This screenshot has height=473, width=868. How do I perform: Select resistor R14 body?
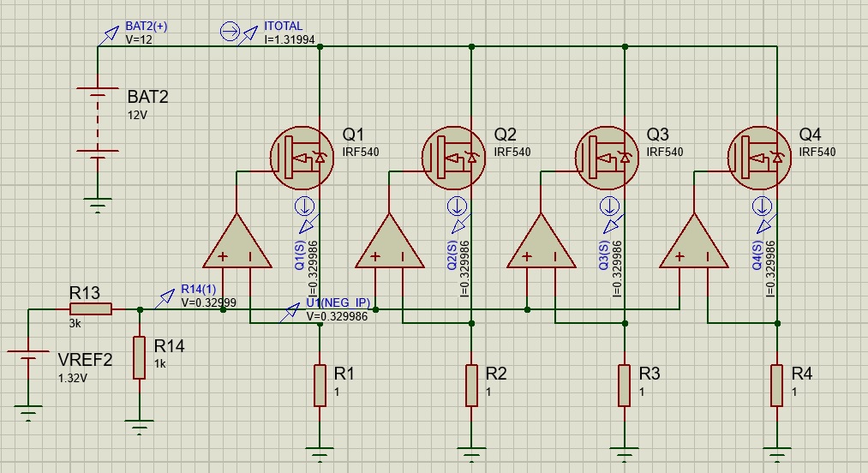(140, 357)
